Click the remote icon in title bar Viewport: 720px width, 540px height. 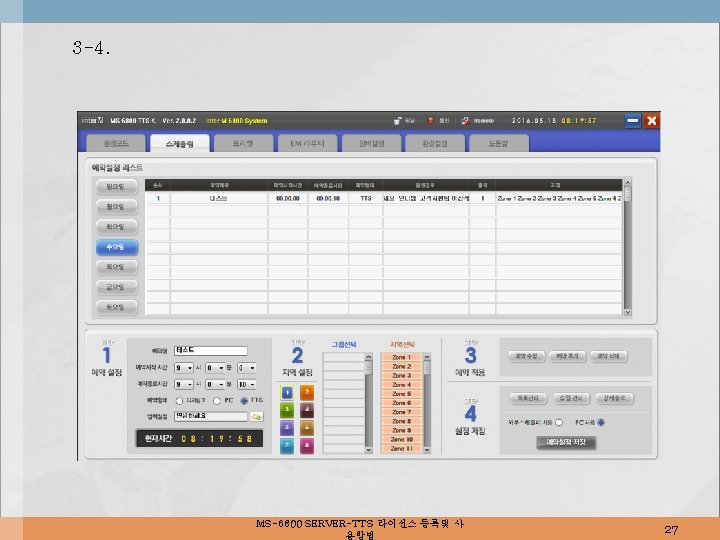point(465,121)
